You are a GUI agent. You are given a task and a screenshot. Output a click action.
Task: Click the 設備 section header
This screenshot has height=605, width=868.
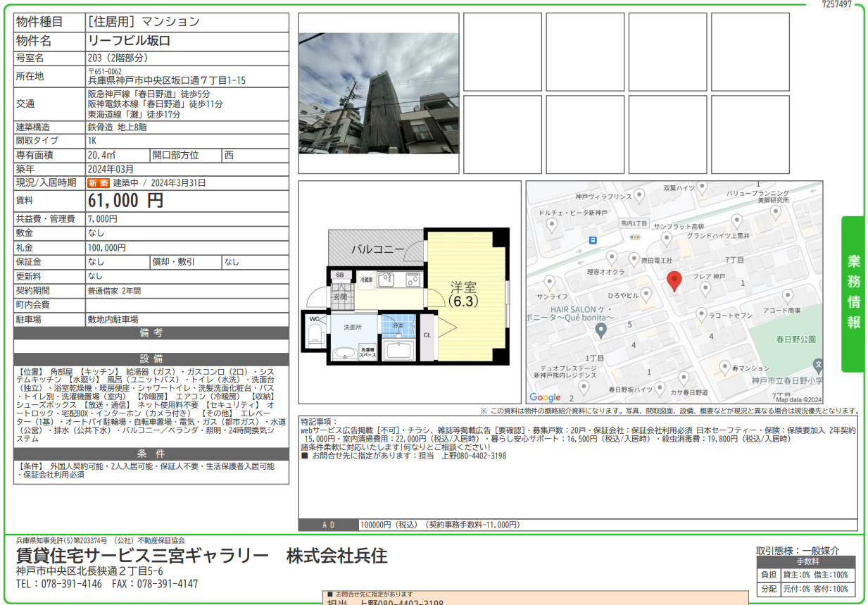(151, 358)
